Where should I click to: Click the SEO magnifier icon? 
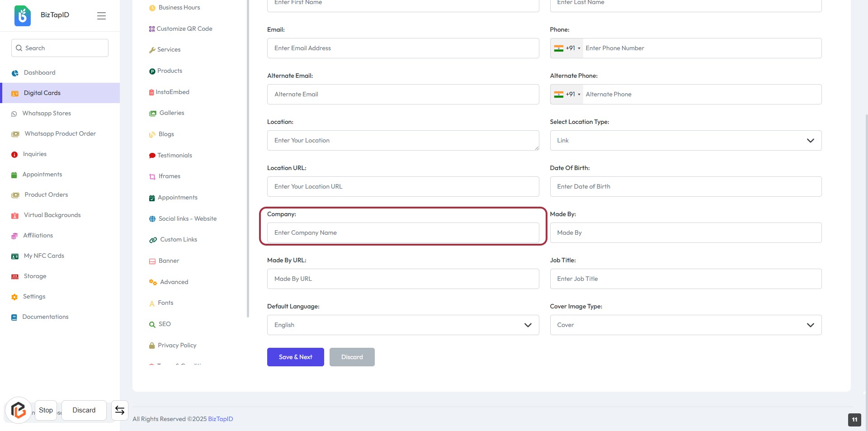click(152, 324)
